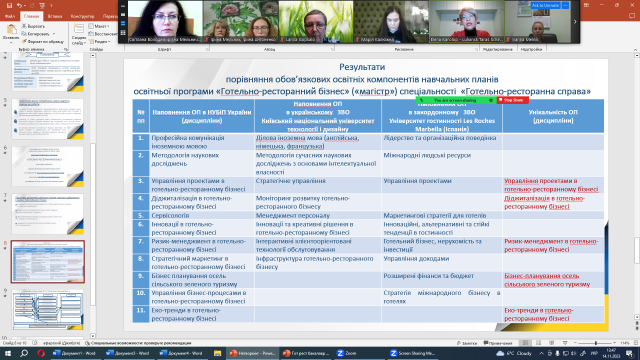Open Windows Start menu

point(8,353)
